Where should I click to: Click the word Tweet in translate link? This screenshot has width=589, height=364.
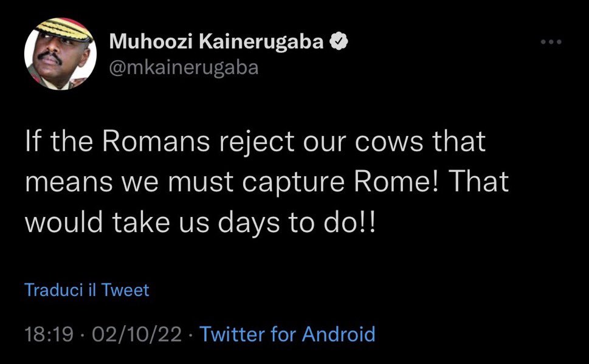(x=125, y=290)
